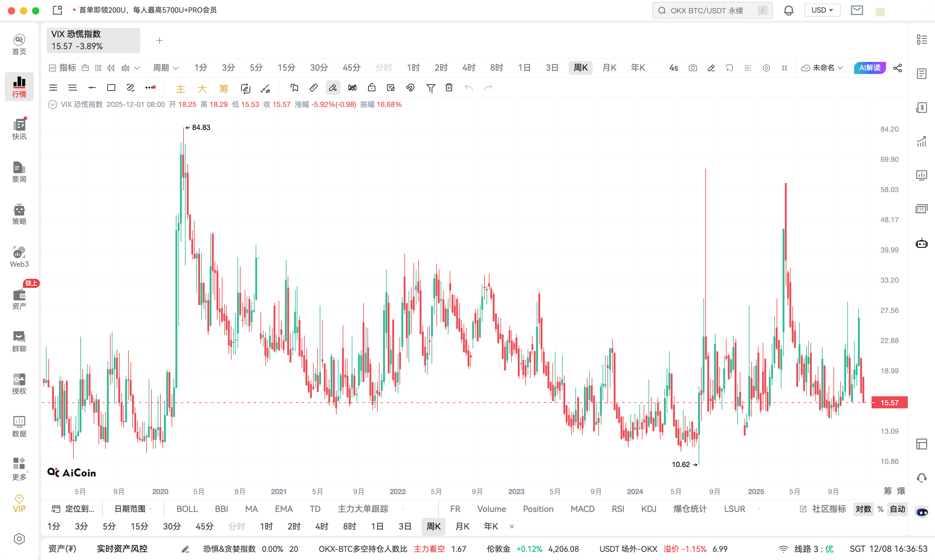The height and width of the screenshot is (560, 935).
Task: Take a screenshot with the camera icon
Action: pyautogui.click(x=693, y=68)
